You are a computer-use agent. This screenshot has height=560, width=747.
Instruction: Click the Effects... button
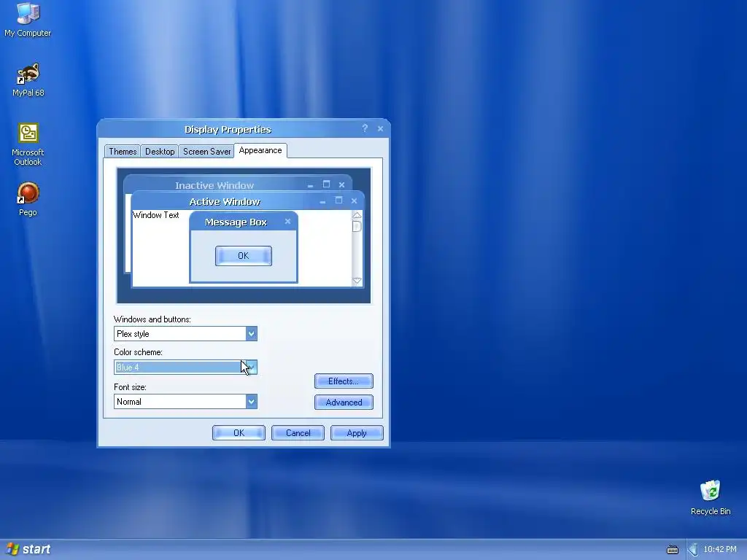pyautogui.click(x=344, y=381)
